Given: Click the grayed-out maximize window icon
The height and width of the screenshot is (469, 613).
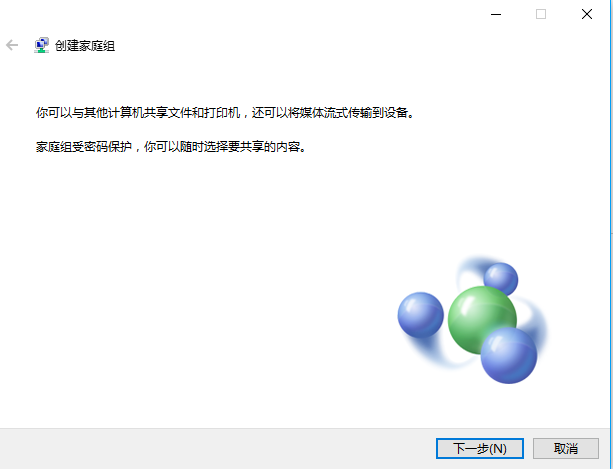Looking at the screenshot, I should [541, 14].
